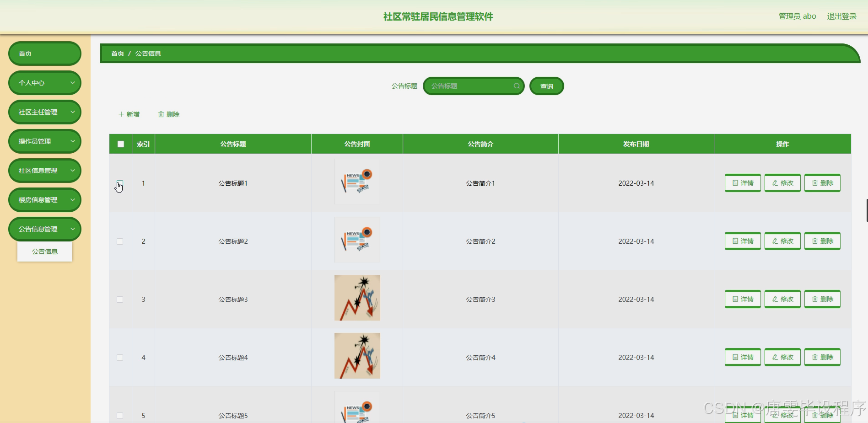Viewport: 868px width, 423px height.
Task: Open 详情 for row 公告标题3
Action: tap(743, 299)
